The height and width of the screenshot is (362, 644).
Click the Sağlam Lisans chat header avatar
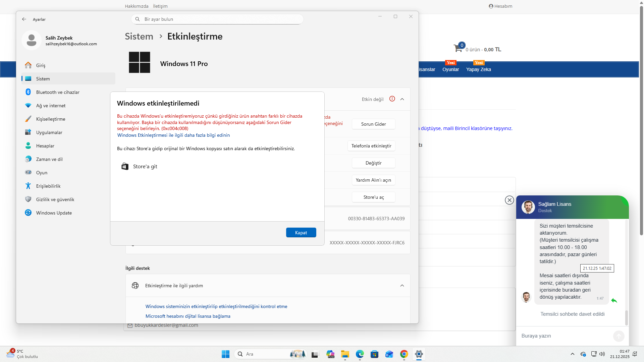click(x=528, y=207)
